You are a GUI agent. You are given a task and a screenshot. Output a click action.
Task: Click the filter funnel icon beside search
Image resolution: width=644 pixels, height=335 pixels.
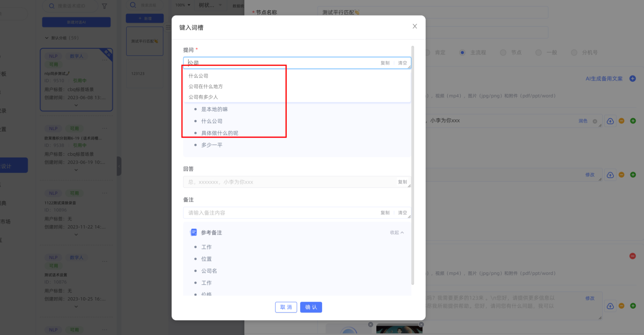point(105,6)
